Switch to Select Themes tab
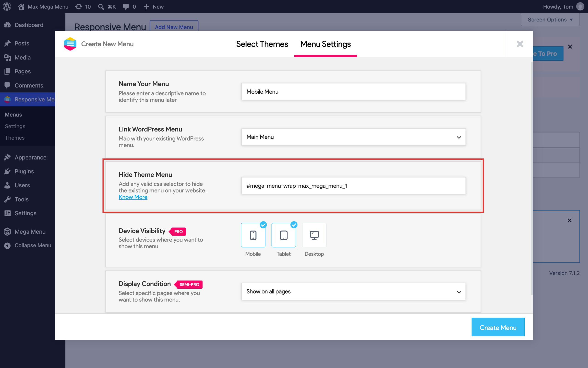588x368 pixels. [262, 44]
